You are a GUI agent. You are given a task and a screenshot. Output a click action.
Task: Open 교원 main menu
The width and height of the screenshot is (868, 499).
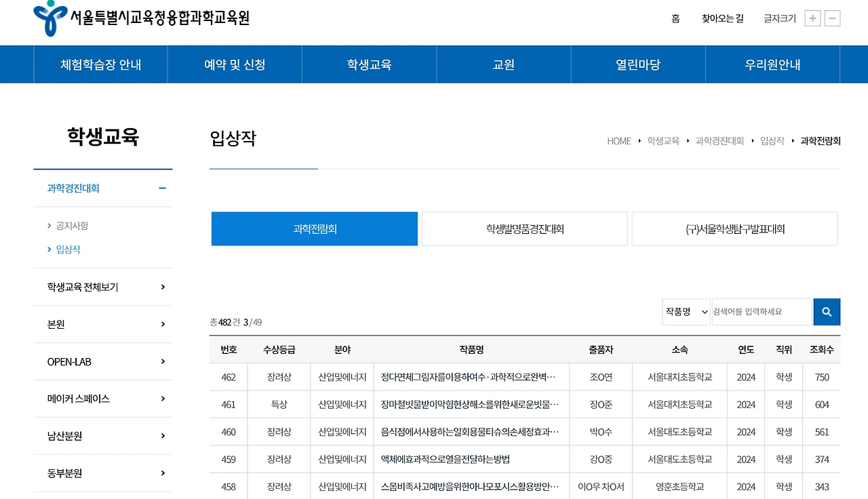tap(504, 64)
